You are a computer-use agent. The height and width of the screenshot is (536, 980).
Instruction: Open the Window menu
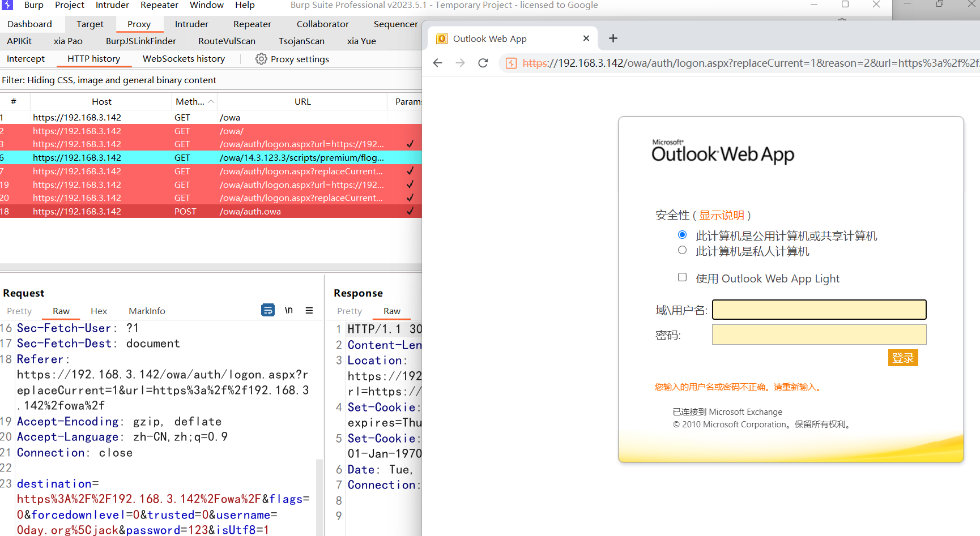(x=206, y=5)
